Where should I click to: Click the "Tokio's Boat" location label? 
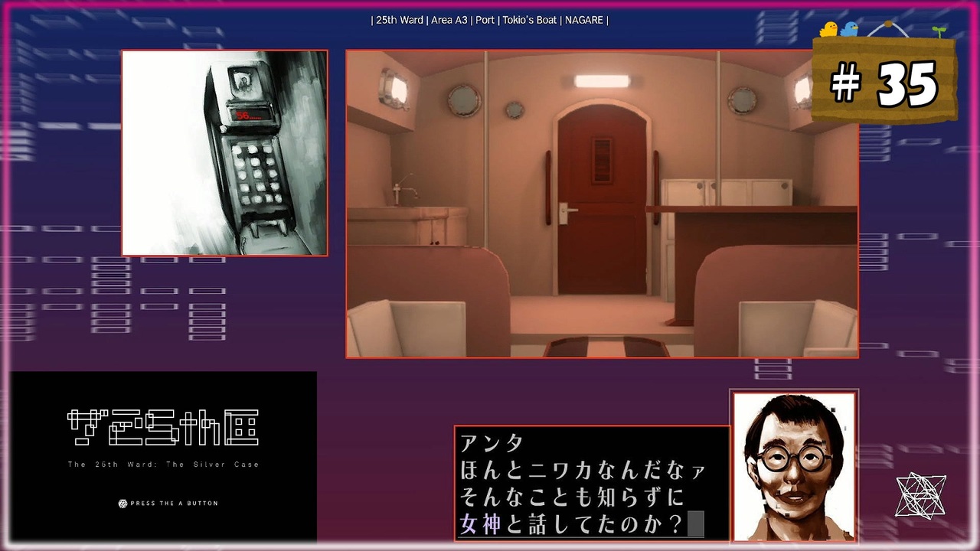[x=530, y=20]
